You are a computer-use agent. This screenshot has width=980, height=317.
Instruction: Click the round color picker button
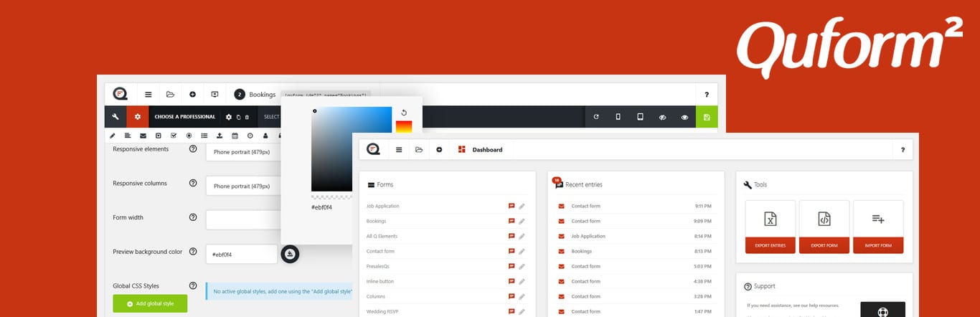pos(290,254)
